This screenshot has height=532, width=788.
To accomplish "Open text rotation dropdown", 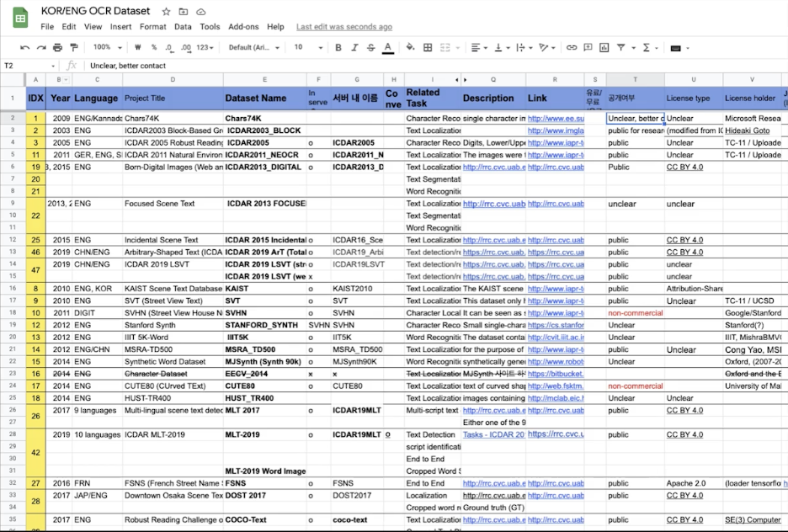I will point(546,47).
